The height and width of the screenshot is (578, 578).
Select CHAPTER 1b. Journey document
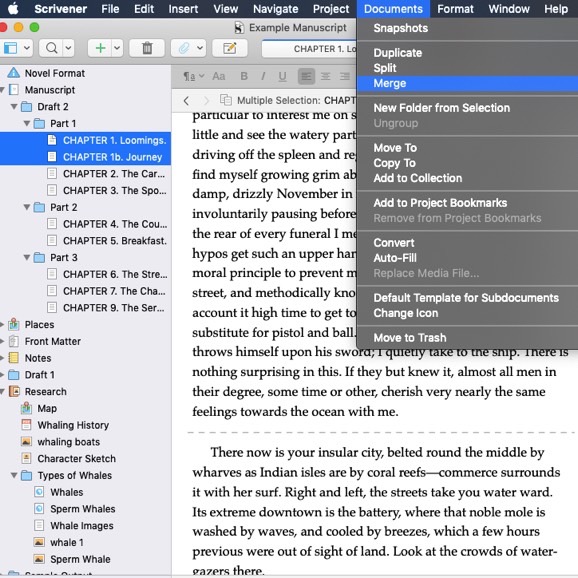(x=85, y=157)
